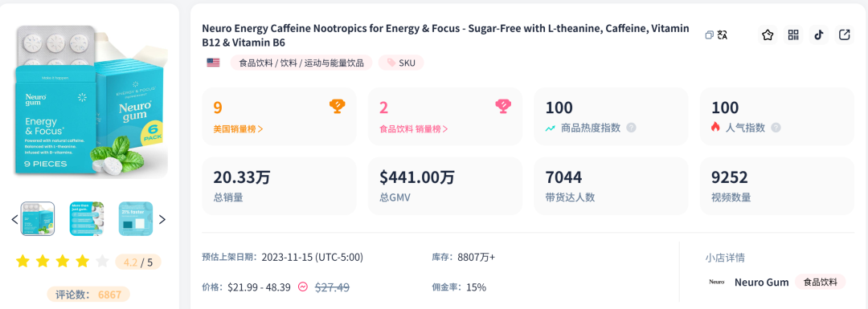Image resolution: width=868 pixels, height=309 pixels.
Task: Open external link share icon
Action: pyautogui.click(x=844, y=35)
